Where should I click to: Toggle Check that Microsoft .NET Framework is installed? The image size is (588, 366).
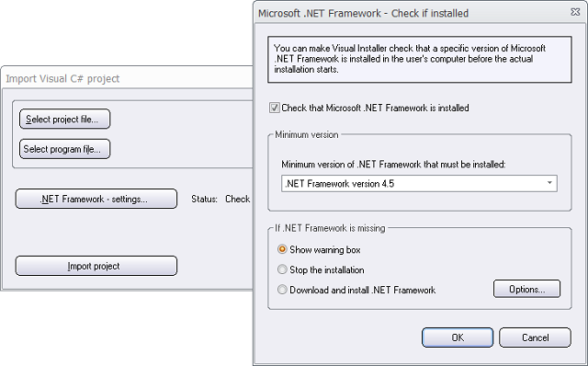[x=275, y=108]
